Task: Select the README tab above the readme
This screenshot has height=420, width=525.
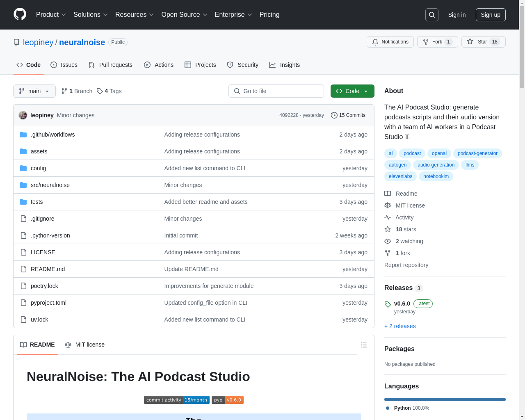Action: [37, 345]
